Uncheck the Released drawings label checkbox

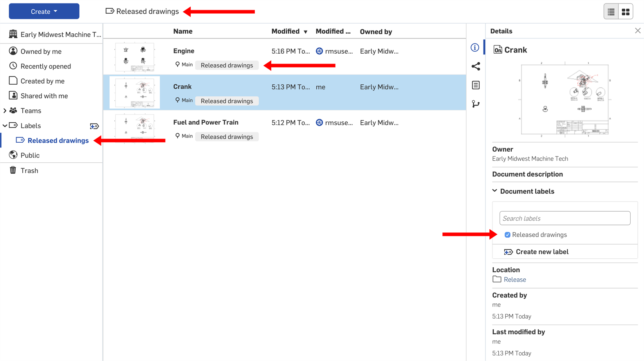click(507, 235)
